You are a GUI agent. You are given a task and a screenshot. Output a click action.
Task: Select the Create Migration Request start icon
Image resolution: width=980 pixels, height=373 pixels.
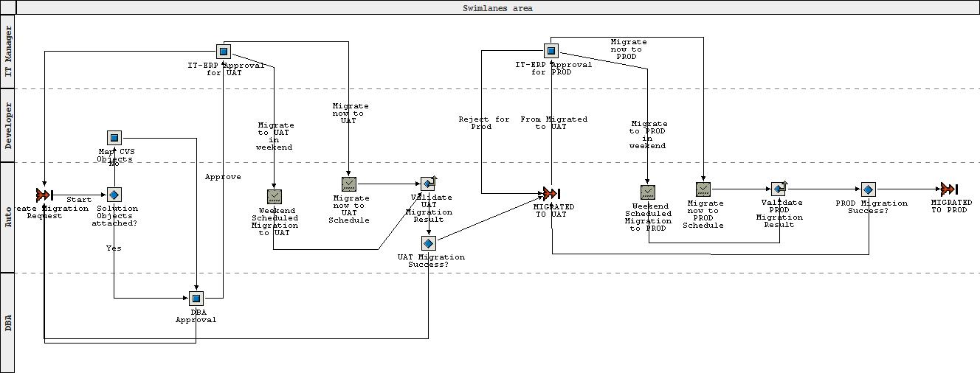(44, 195)
